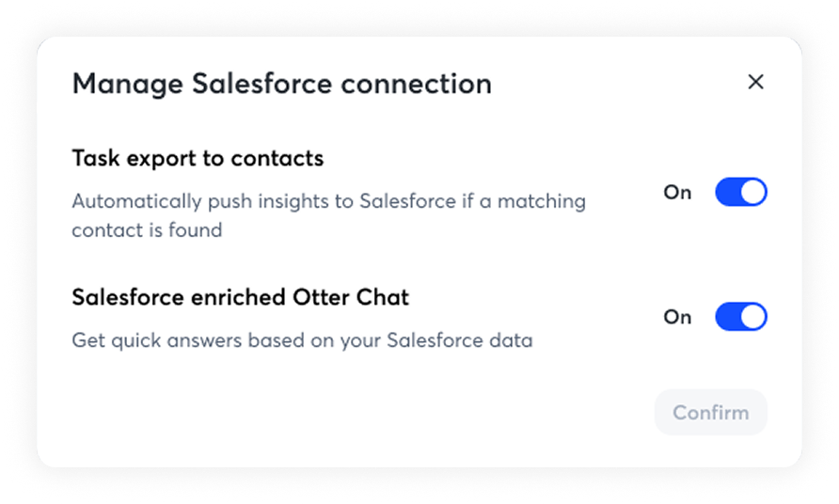Click 'Get quick answers' description text
Screen dimensions: 839x504
pyautogui.click(x=302, y=339)
